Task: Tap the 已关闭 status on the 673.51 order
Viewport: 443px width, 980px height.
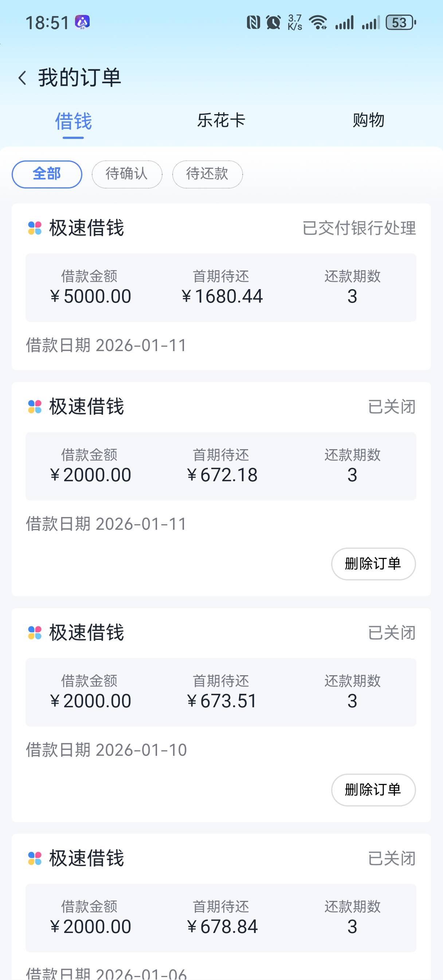Action: click(x=392, y=633)
